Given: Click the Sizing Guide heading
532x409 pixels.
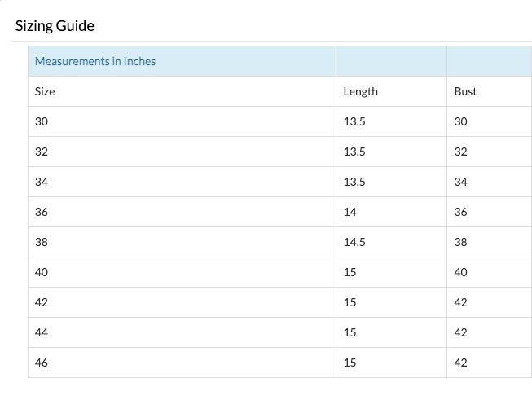Looking at the screenshot, I should click(x=55, y=26).
